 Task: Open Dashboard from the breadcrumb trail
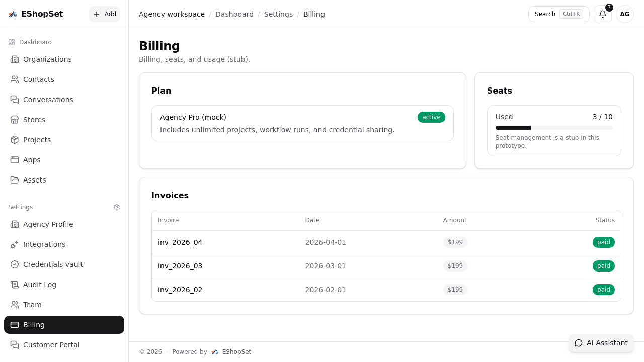coord(234,14)
